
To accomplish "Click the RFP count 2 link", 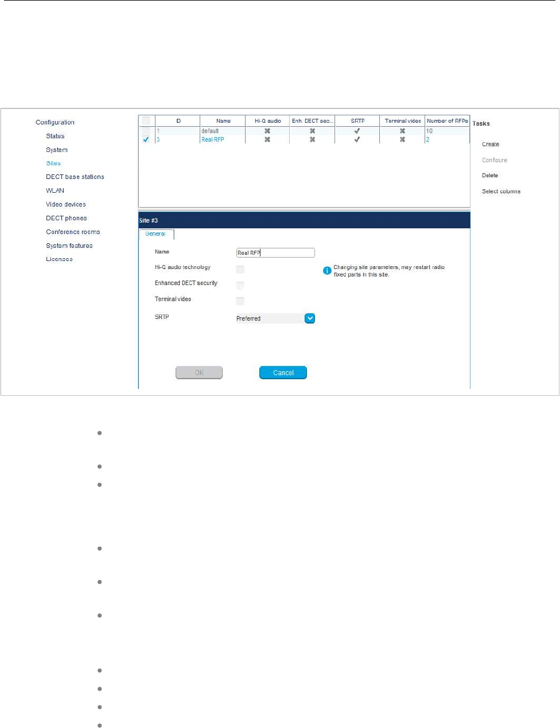I will coord(427,139).
